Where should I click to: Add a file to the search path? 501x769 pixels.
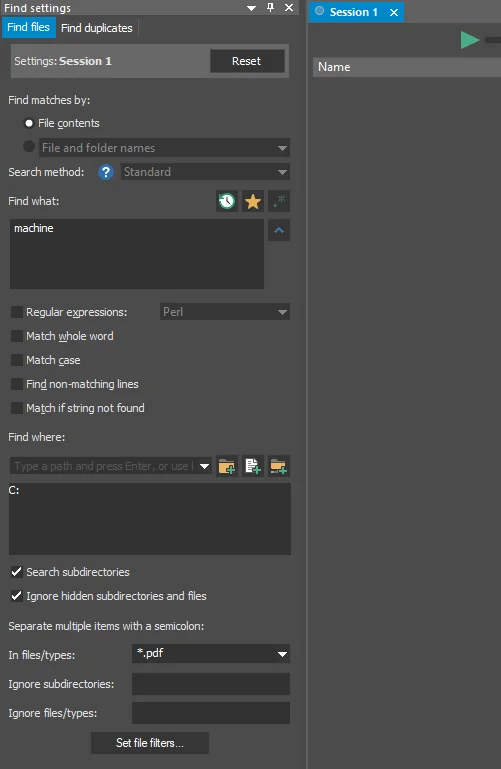(253, 466)
